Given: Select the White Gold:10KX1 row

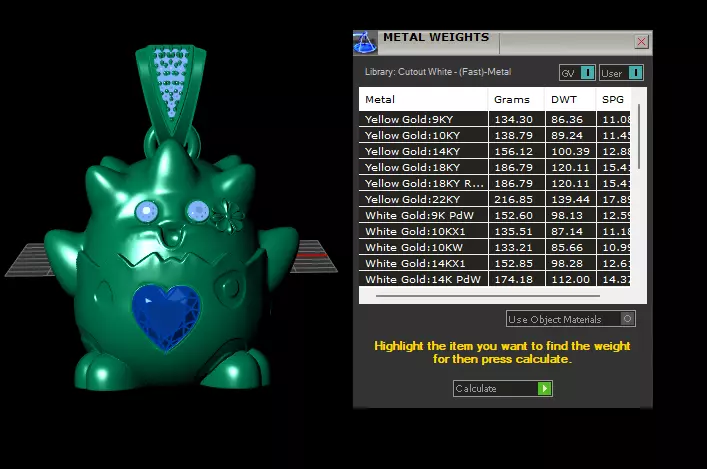Looking at the screenshot, I should pos(494,231).
